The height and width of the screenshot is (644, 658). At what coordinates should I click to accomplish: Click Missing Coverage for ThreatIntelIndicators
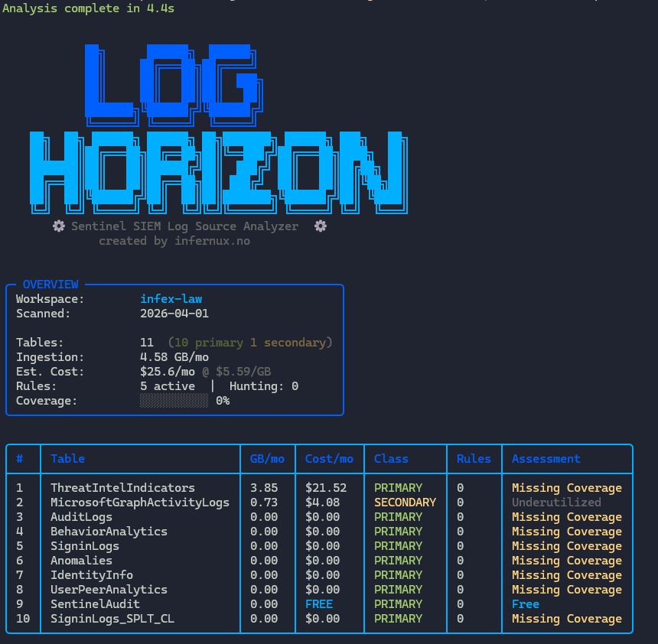567,487
